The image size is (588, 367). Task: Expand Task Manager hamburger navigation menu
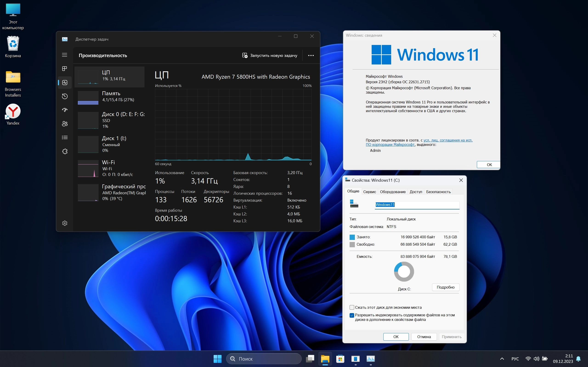pos(65,55)
